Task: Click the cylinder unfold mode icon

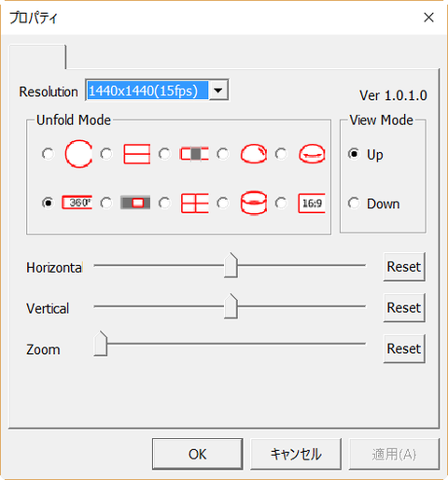Action: point(254,203)
